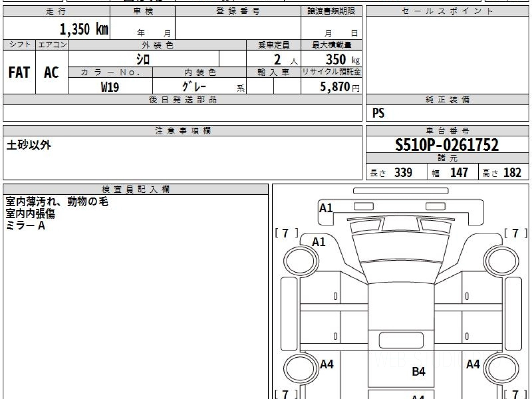Select the seating capacity 2 人
Screen dimensions: 532x399
click(286, 59)
